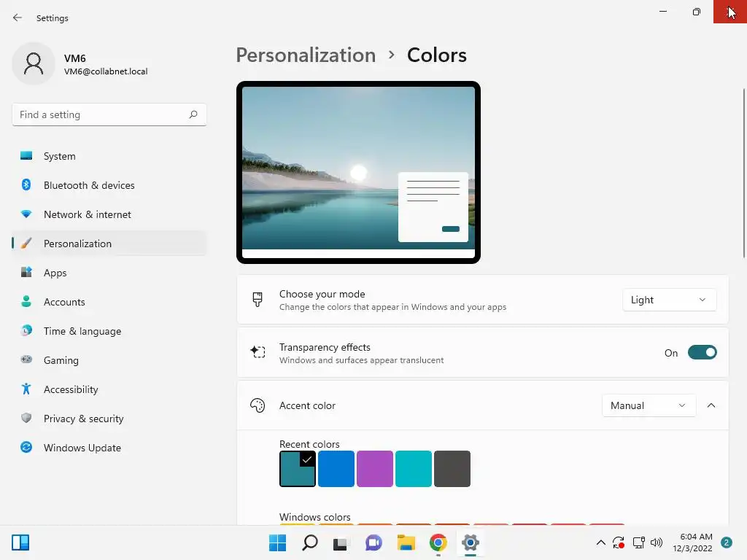The height and width of the screenshot is (560, 747).
Task: Select Apps in the sidebar
Action: click(x=109, y=273)
